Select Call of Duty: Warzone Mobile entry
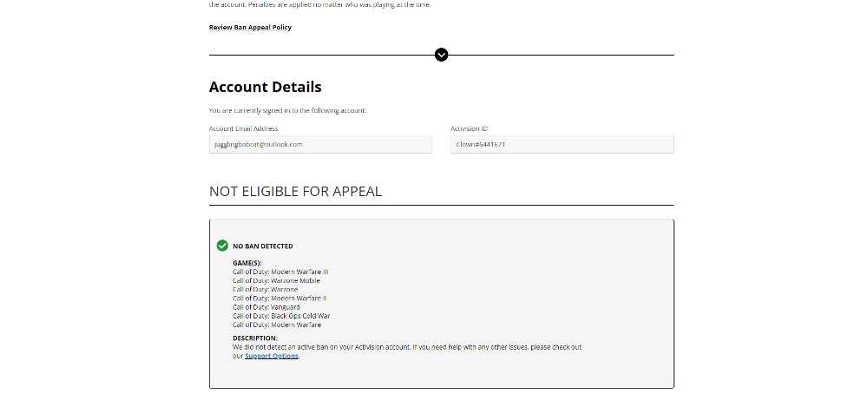The image size is (868, 407). [x=276, y=281]
